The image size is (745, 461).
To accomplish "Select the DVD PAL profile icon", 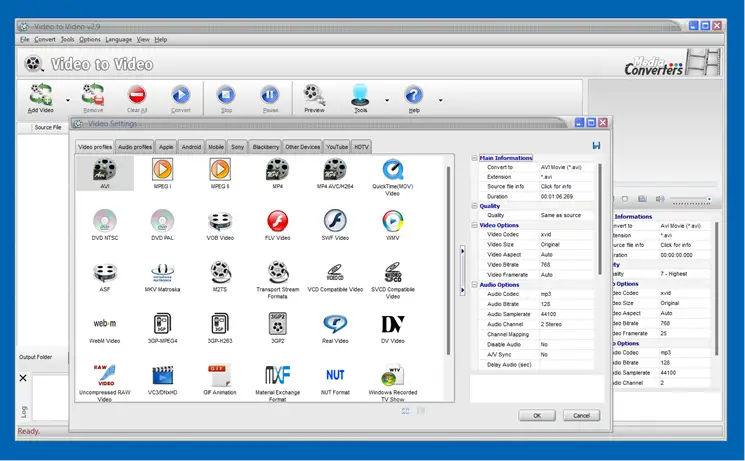I will click(162, 221).
